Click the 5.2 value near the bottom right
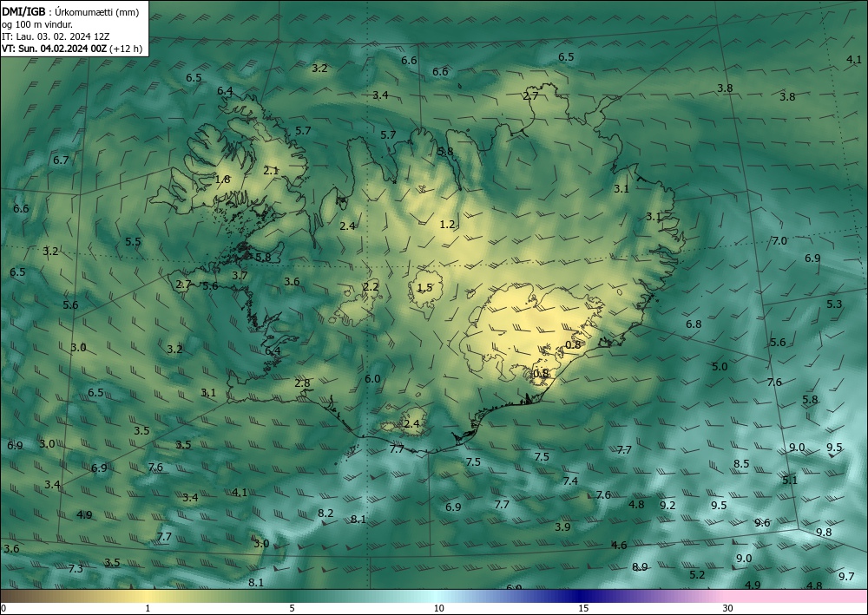 pos(698,575)
